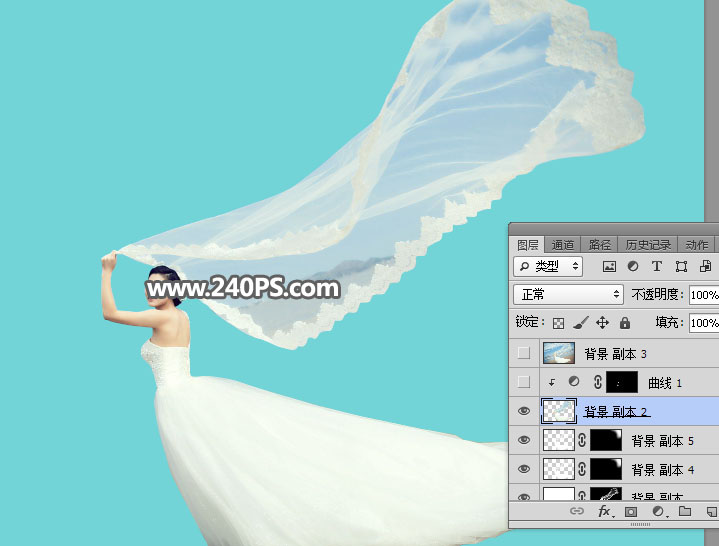Click the mask link icon on 曲线 1
The image size is (719, 546).
[x=597, y=382]
